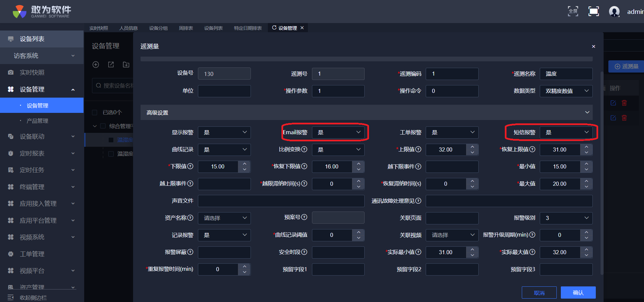Viewport: 644px width, 302px height.
Task: Click help icon next to 上限值
Action: point(418,149)
